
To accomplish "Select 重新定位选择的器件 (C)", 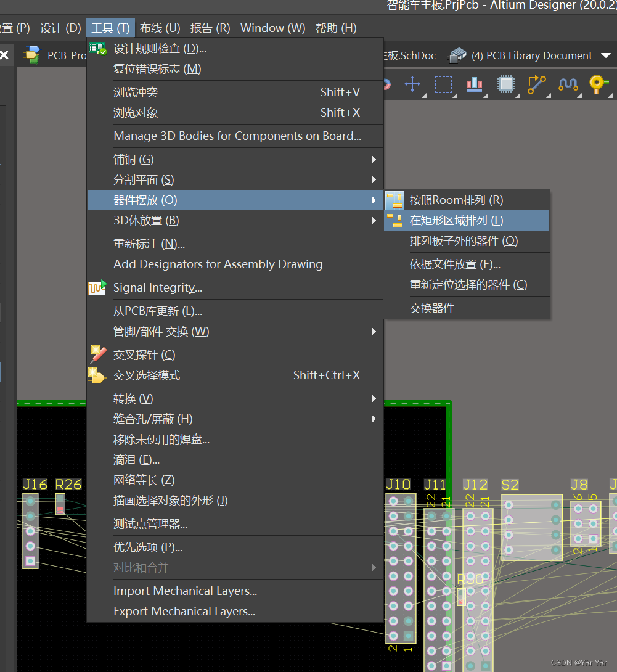I will coord(467,285).
